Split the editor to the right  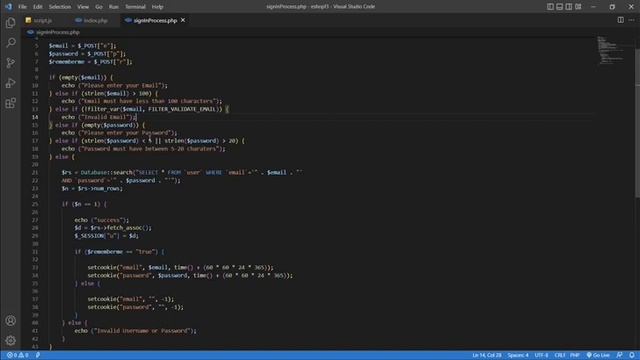click(x=620, y=20)
